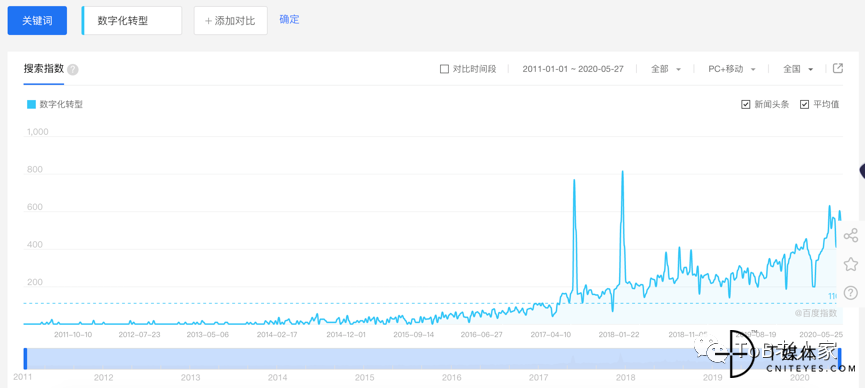This screenshot has width=865, height=388.
Task: Uncheck the 新闻头条 checkbox
Action: tap(745, 104)
